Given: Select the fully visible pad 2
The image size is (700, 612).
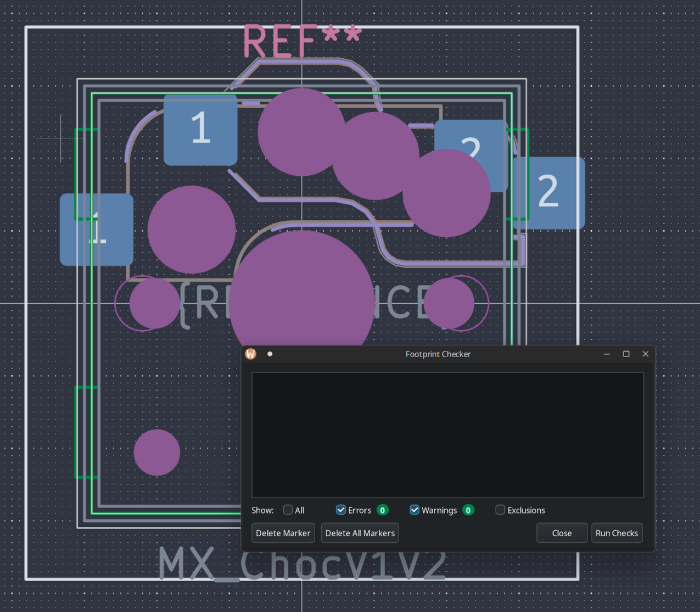Looking at the screenshot, I should [549, 193].
